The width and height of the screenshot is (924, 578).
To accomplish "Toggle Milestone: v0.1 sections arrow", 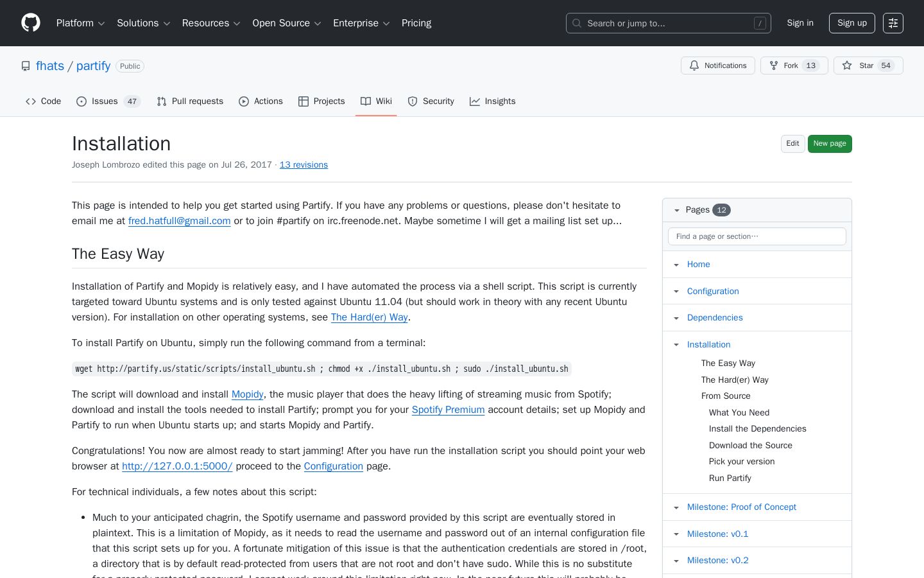I will tap(676, 534).
